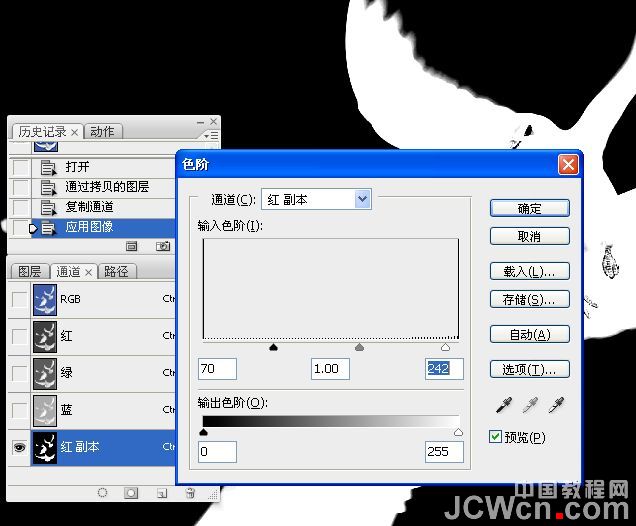Click the 打开 history step icon
Viewport: 636px width, 526px height.
point(48,167)
